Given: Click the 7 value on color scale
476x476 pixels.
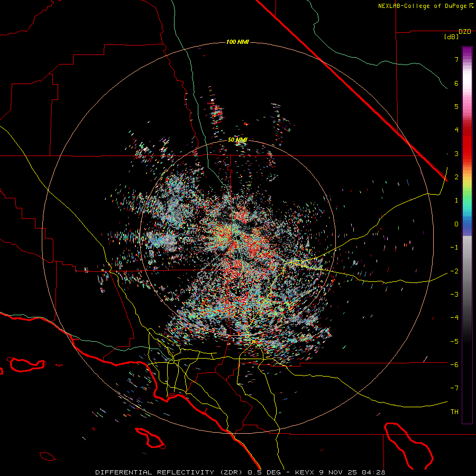Looking at the screenshot, I should pyautogui.click(x=456, y=59).
